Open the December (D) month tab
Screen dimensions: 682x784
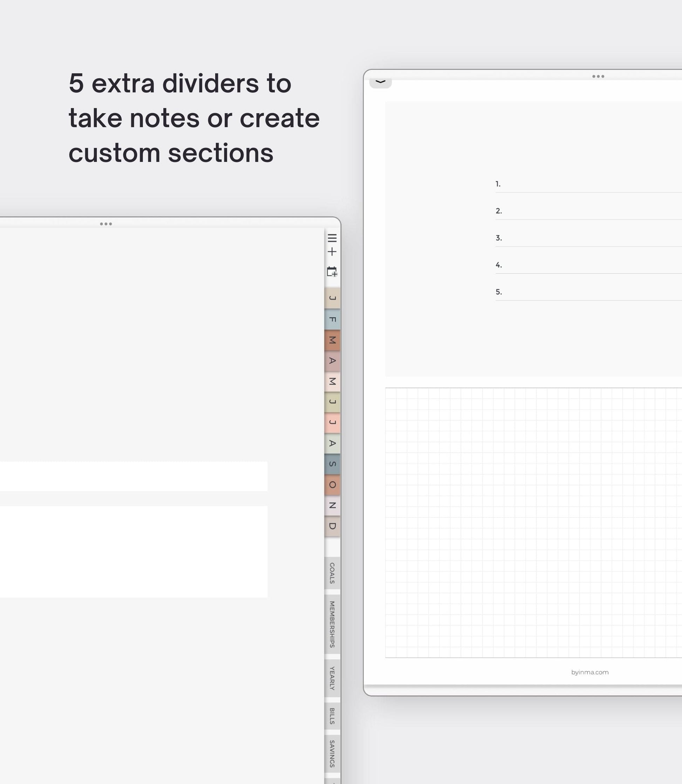coord(332,526)
